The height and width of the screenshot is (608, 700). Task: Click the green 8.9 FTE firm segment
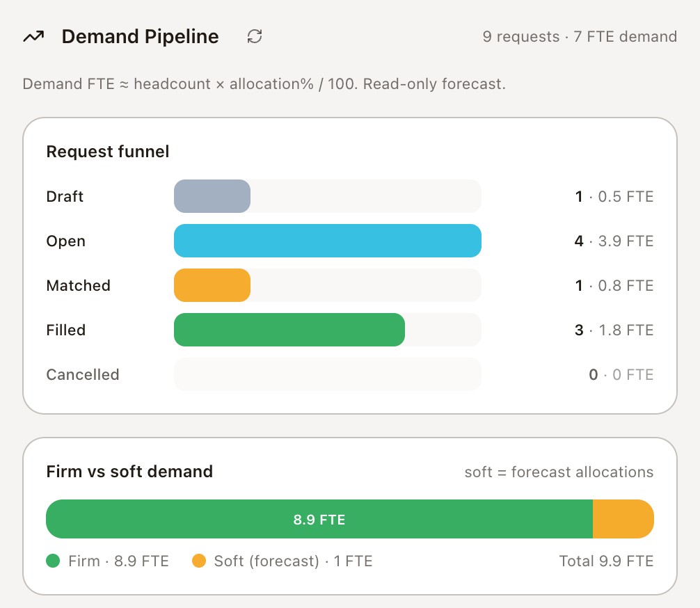319,519
